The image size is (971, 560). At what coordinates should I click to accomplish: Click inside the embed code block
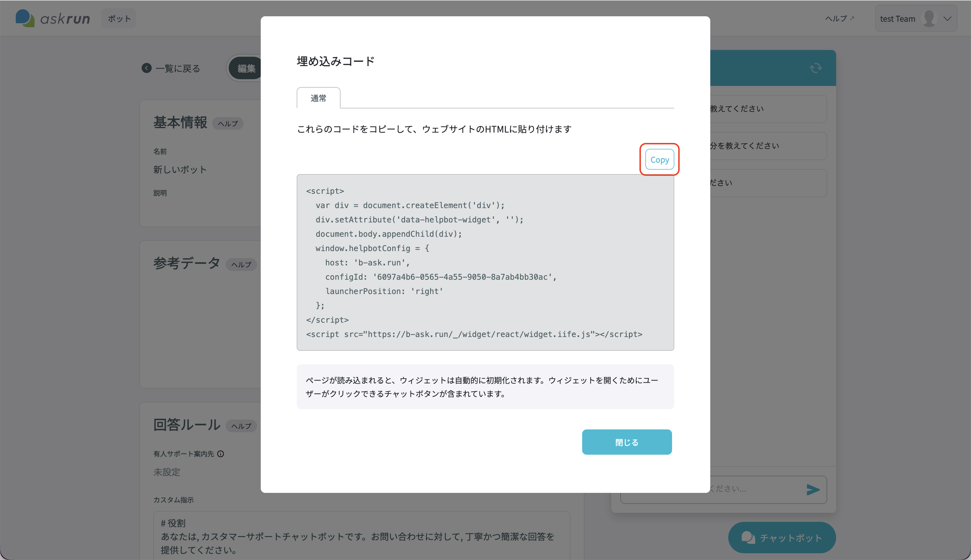485,262
